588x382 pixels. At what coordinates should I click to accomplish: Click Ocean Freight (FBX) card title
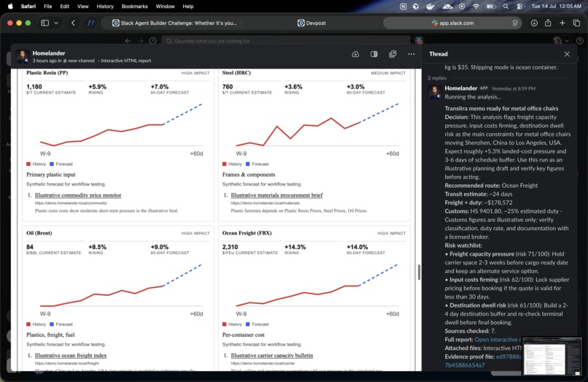point(247,233)
